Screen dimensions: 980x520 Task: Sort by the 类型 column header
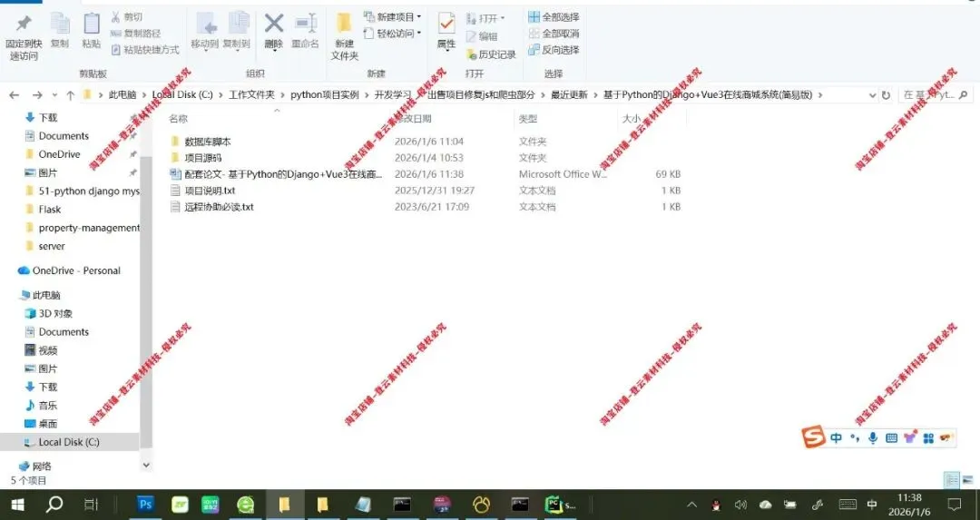527,118
